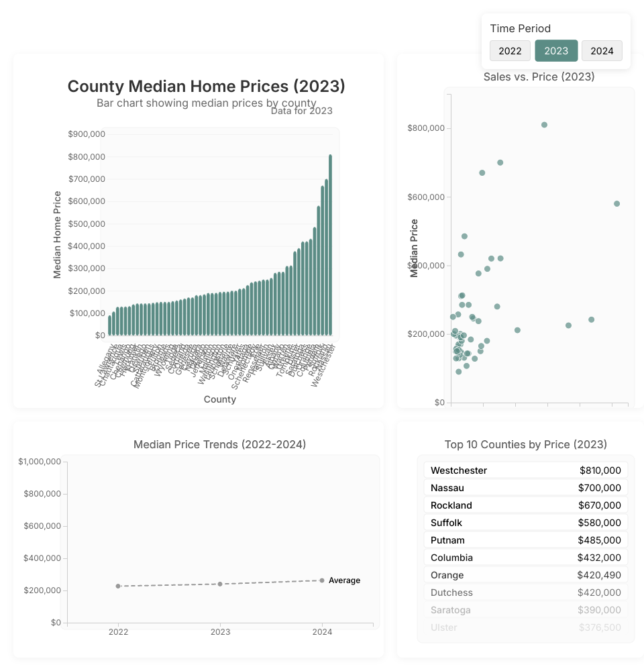Image resolution: width=644 pixels, height=671 pixels.
Task: Click the Average label on the trend line
Action: coord(344,580)
